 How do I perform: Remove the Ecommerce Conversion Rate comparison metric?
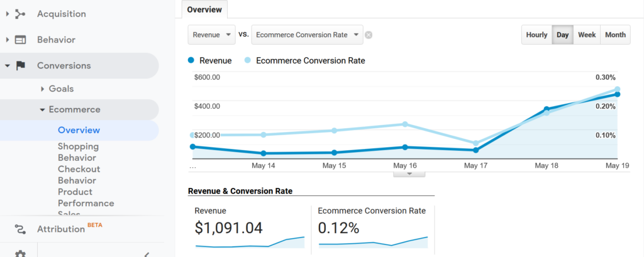[x=369, y=35]
